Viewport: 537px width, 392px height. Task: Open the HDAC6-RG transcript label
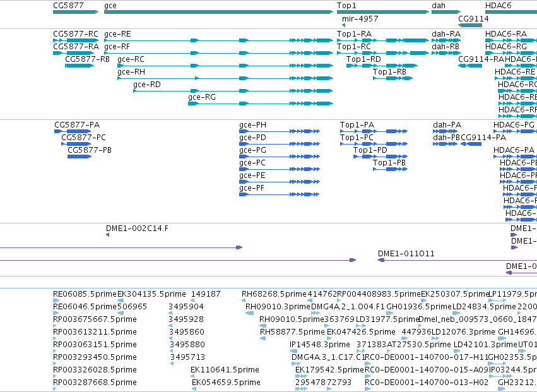coord(506,47)
